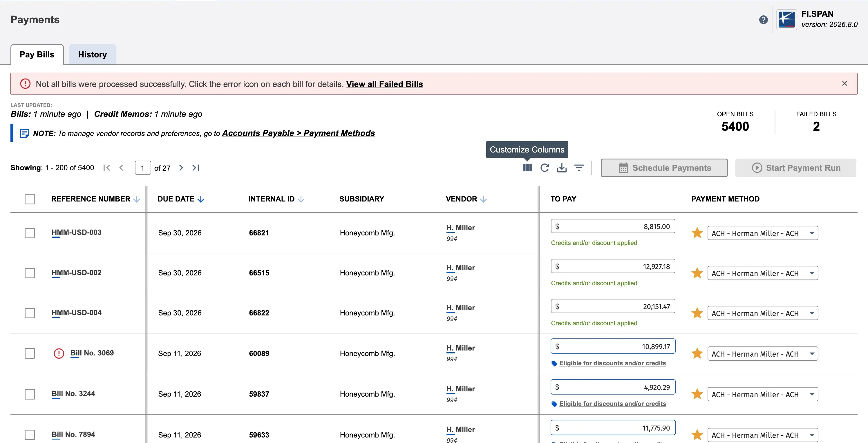Screen dimensions: 868x443
Task: Expand payment method dropdown for Bill No. 7894
Action: tap(762, 435)
